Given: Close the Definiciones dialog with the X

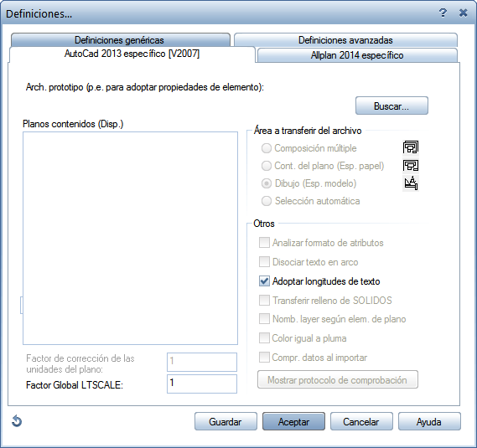Looking at the screenshot, I should pyautogui.click(x=463, y=13).
